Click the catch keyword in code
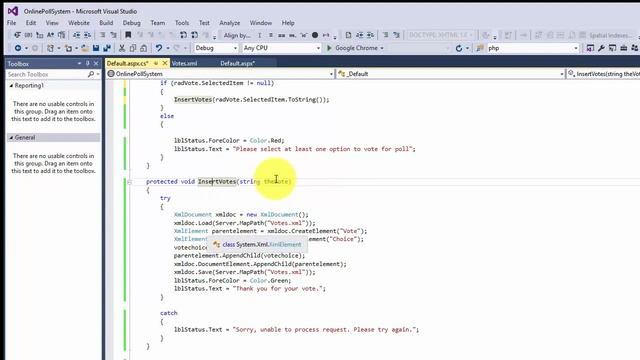Viewport: 640px width, 360px height. (169, 313)
